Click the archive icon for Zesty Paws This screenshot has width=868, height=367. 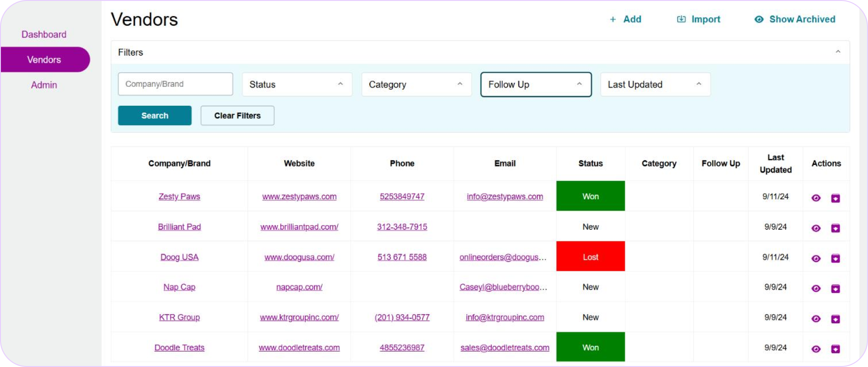[x=835, y=198]
